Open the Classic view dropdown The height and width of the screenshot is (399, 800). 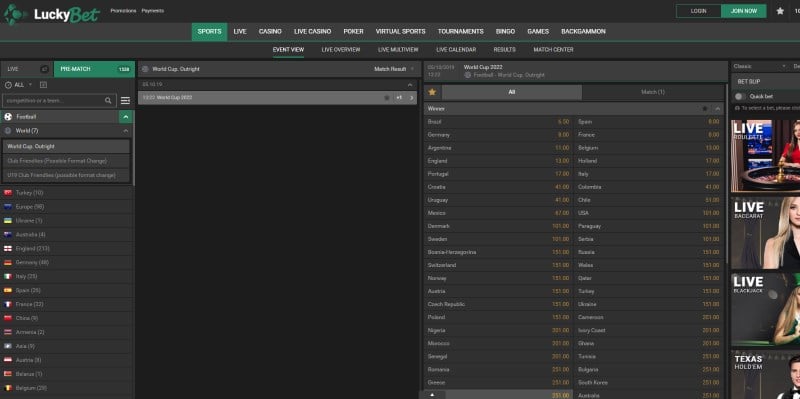click(x=759, y=66)
